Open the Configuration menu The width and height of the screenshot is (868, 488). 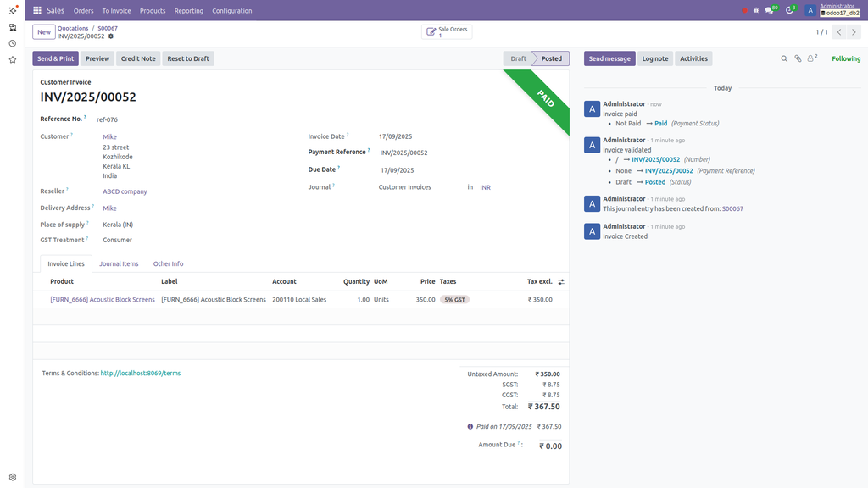(x=231, y=10)
